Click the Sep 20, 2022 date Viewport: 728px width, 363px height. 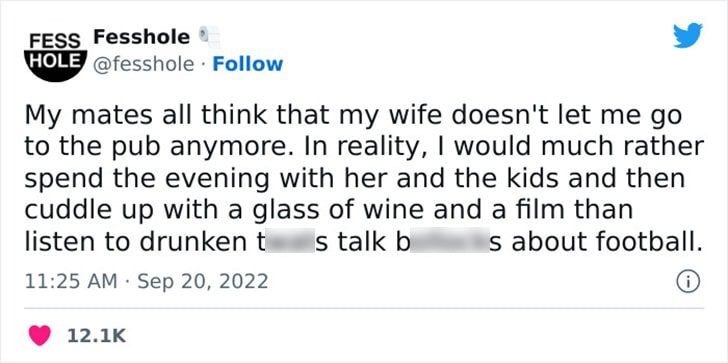click(202, 282)
